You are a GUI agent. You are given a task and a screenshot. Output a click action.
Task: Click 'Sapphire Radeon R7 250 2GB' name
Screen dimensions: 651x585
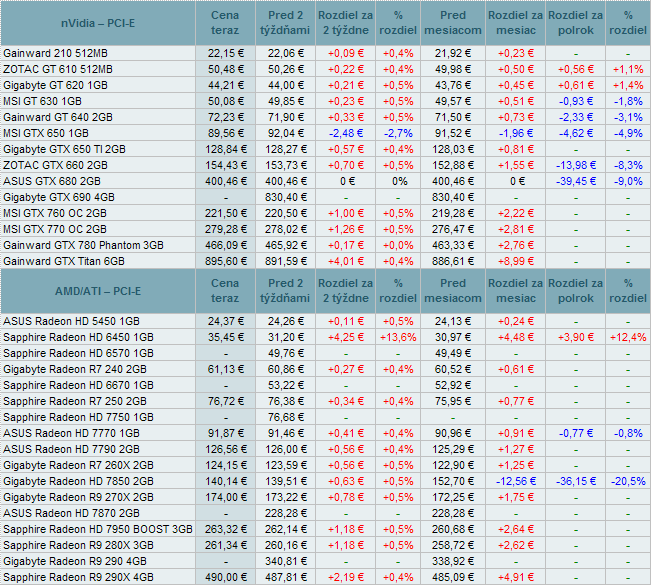75,401
